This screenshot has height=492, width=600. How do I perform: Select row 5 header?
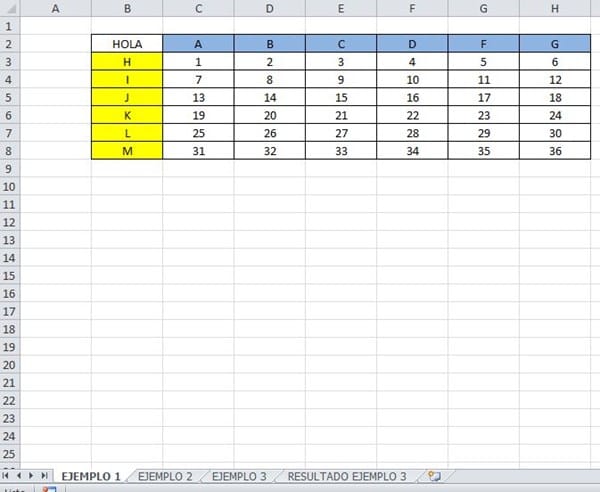(10, 97)
